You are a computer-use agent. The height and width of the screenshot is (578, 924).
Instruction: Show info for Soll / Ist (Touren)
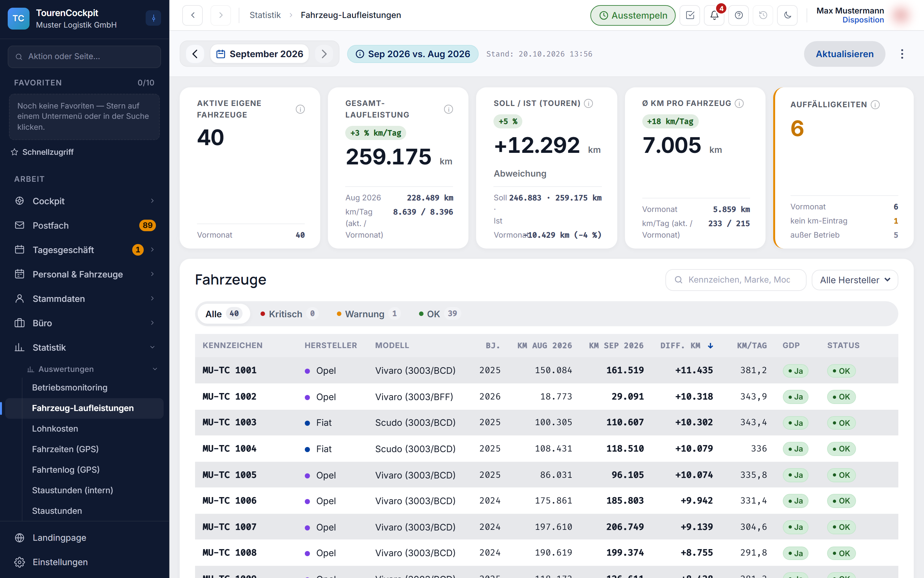pyautogui.click(x=588, y=103)
